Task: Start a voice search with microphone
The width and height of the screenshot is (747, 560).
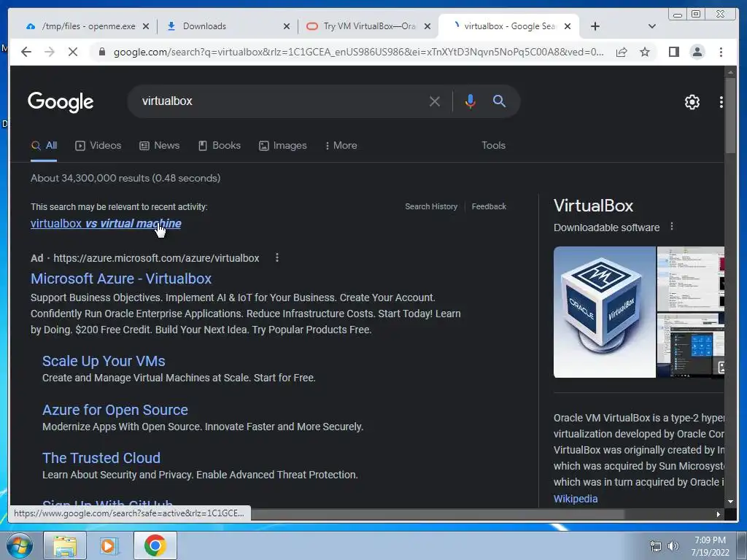Action: tap(471, 101)
